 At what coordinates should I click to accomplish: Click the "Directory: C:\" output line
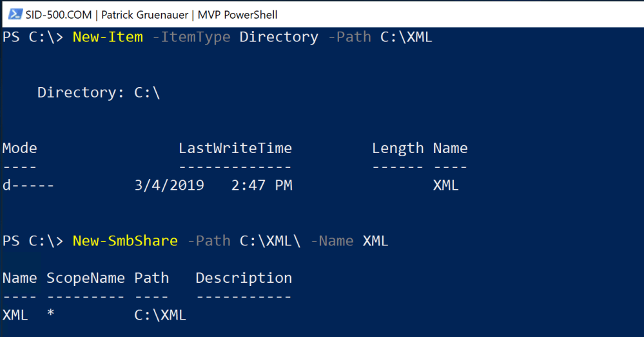pyautogui.click(x=98, y=92)
